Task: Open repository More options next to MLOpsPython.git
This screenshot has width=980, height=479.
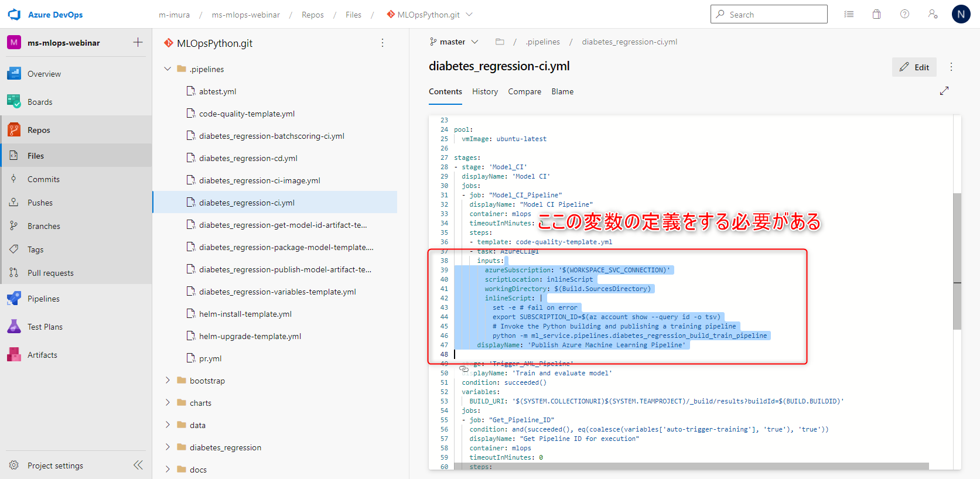Action: [x=383, y=43]
